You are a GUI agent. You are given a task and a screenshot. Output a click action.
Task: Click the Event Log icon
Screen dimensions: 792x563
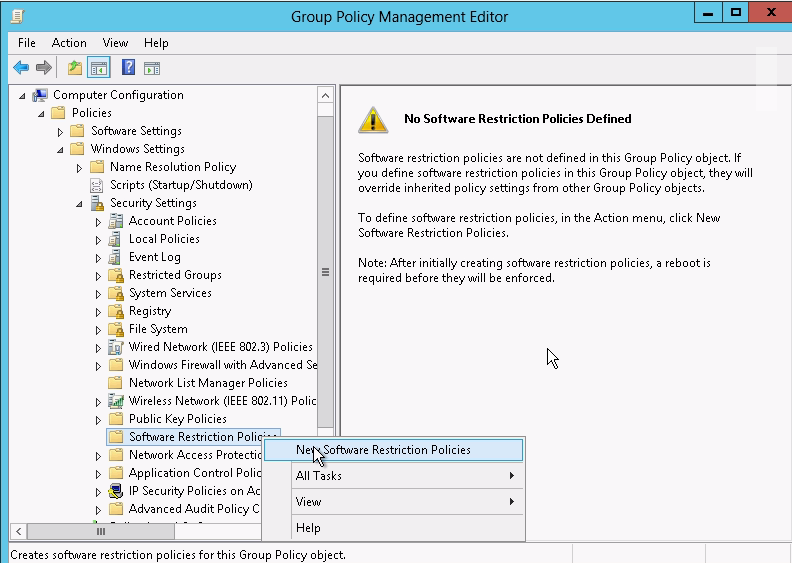(116, 257)
